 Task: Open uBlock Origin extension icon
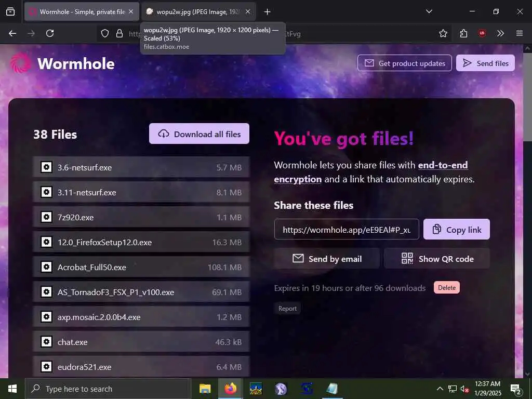click(482, 33)
